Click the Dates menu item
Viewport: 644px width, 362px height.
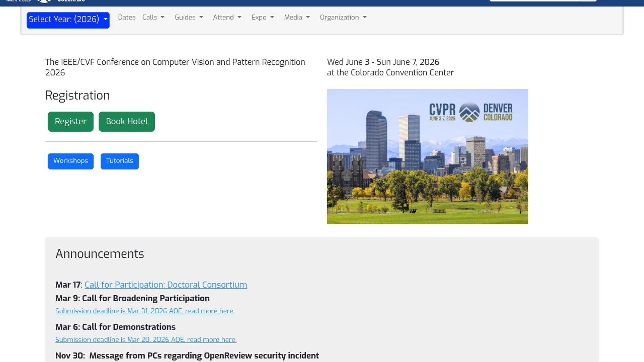(126, 17)
